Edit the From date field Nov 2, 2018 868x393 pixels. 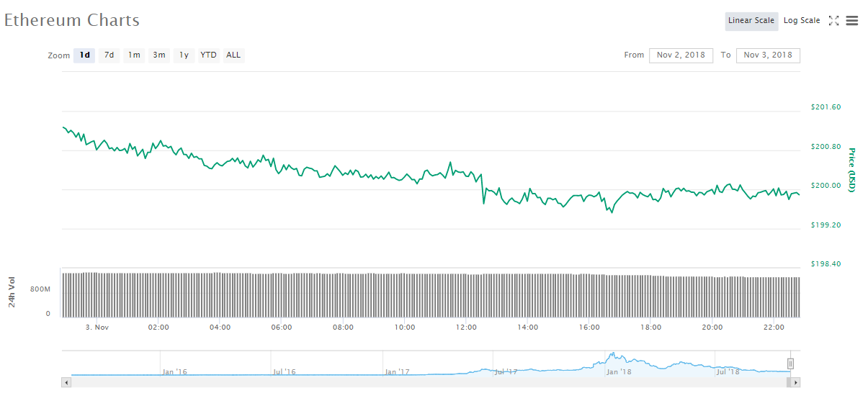681,55
